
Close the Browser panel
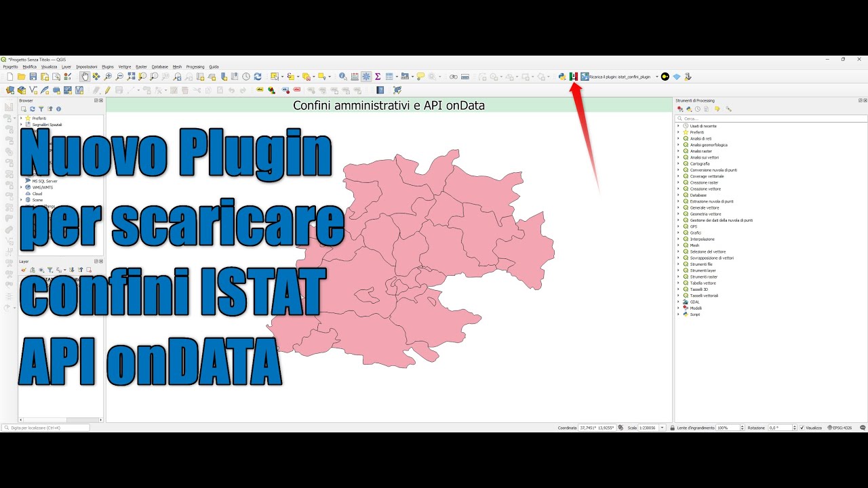pos(101,100)
